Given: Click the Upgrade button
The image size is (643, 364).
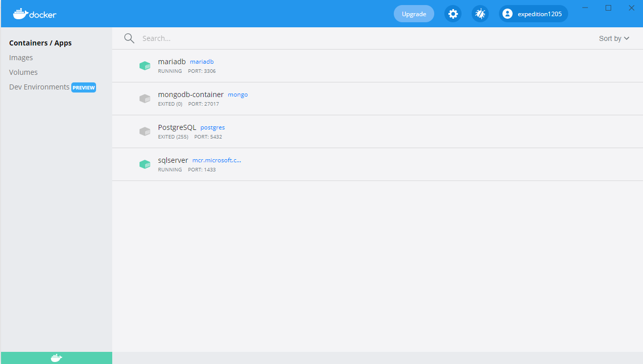Looking at the screenshot, I should pos(414,14).
